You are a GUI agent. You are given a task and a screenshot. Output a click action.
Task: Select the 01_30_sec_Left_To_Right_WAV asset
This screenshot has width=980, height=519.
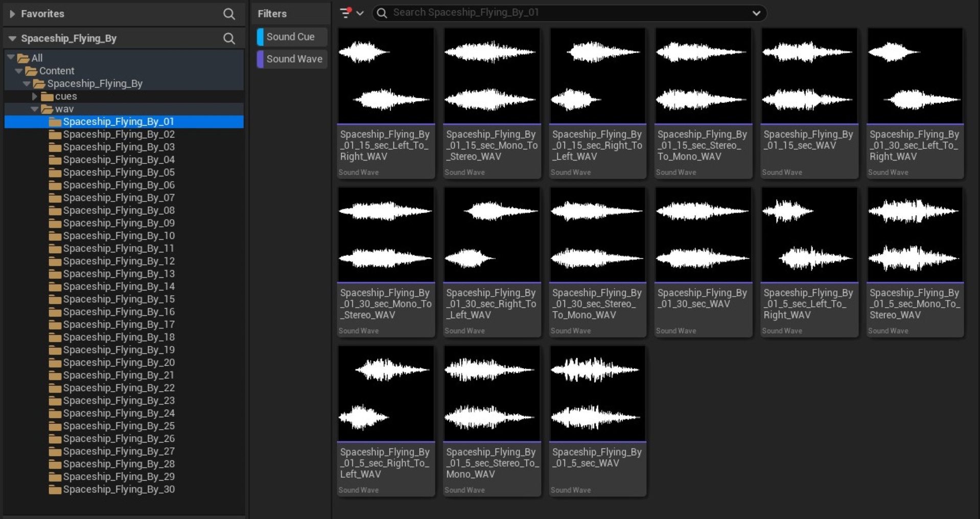(x=915, y=103)
